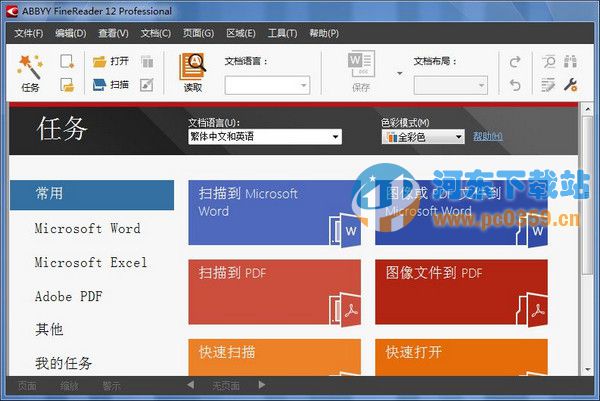Viewport: 600px width, 401px height.
Task: Click the redo arrow icon
Action: (x=515, y=62)
